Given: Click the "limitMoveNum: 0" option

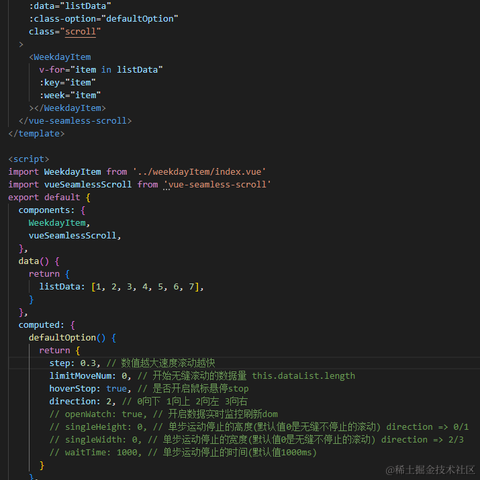Looking at the screenshot, I should click(88, 376).
